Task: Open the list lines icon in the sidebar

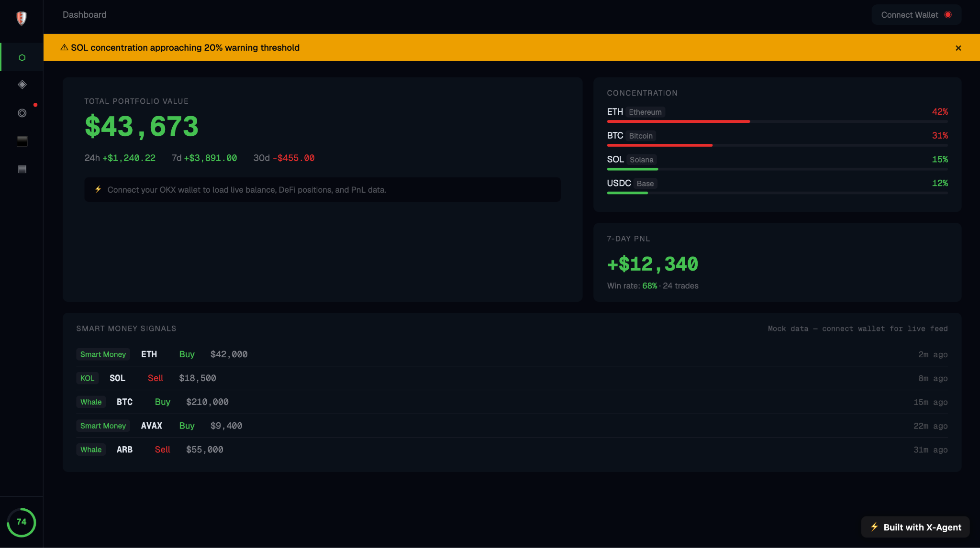Action: pos(22,169)
